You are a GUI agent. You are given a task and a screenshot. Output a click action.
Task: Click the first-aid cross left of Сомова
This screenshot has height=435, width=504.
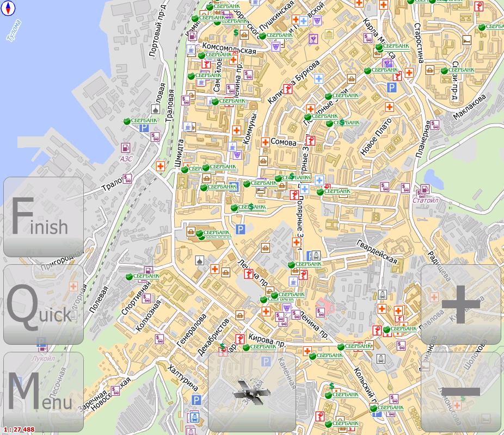pos(265,142)
